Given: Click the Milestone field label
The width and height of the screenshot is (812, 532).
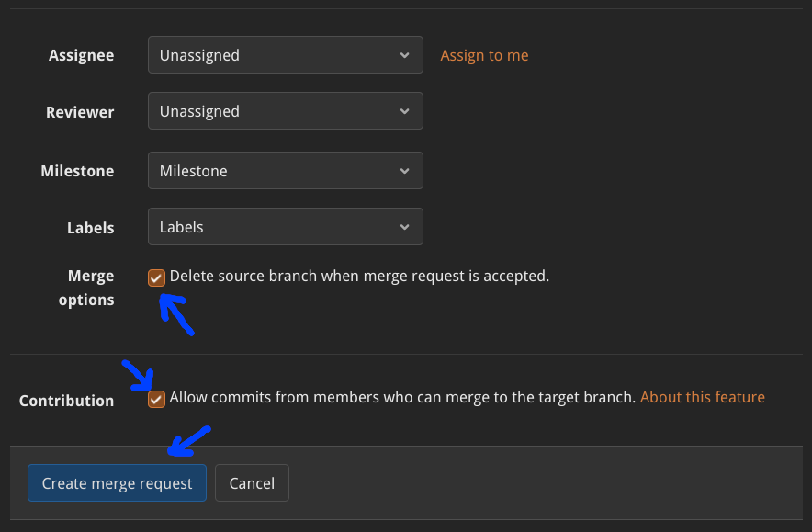Looking at the screenshot, I should (77, 171).
